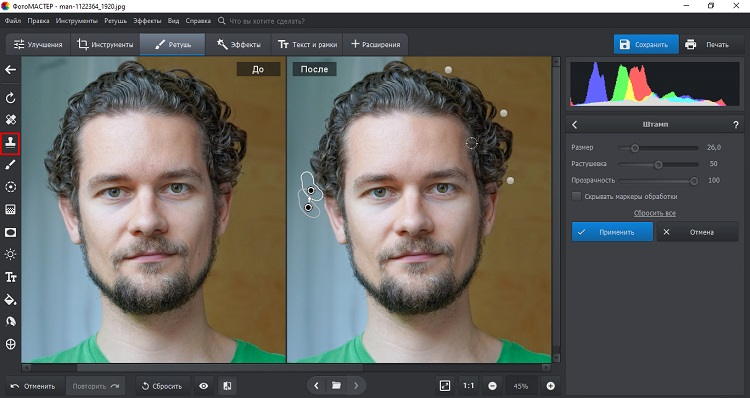Open the Вид menu

pyautogui.click(x=173, y=21)
